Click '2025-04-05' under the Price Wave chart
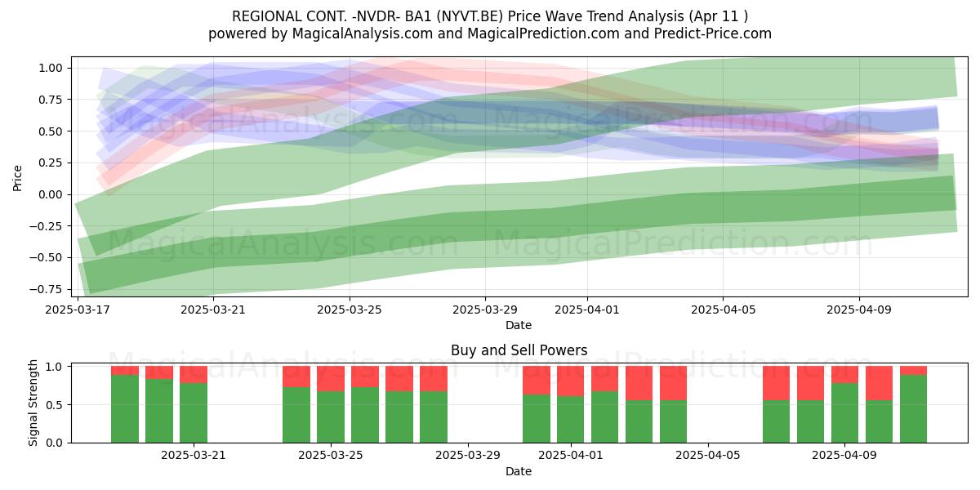Viewport: 980px width, 490px height. click(723, 310)
